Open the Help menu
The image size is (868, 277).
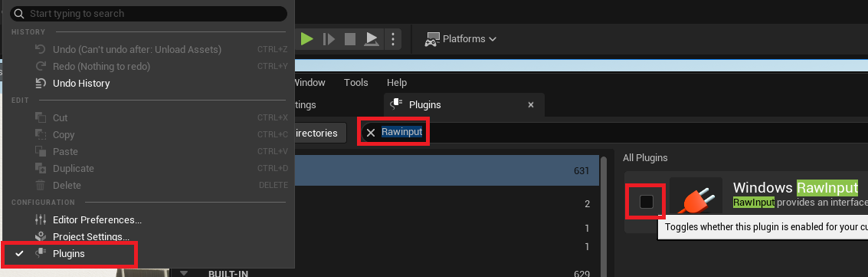tap(397, 83)
